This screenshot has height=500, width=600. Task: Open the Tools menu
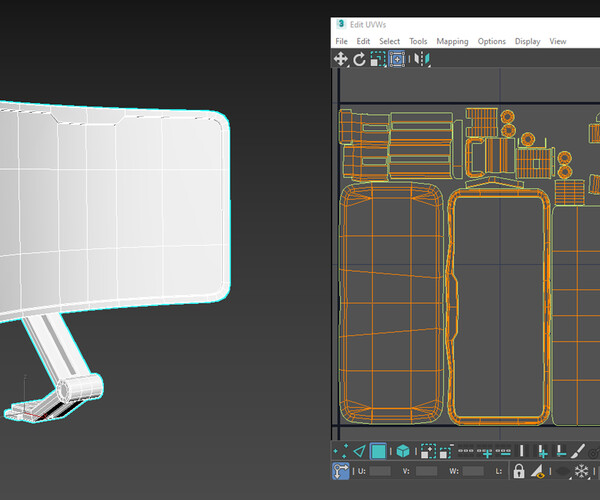point(418,41)
